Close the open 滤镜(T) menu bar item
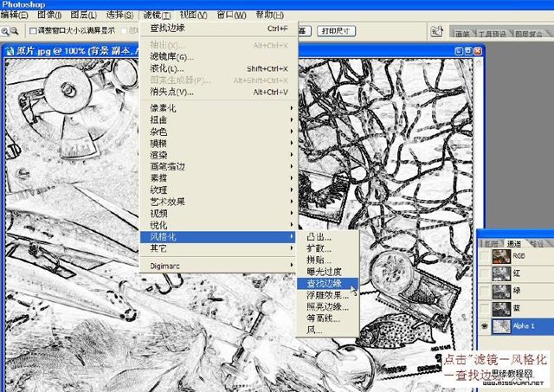Screen dimensions: 554x392 [x=157, y=16]
